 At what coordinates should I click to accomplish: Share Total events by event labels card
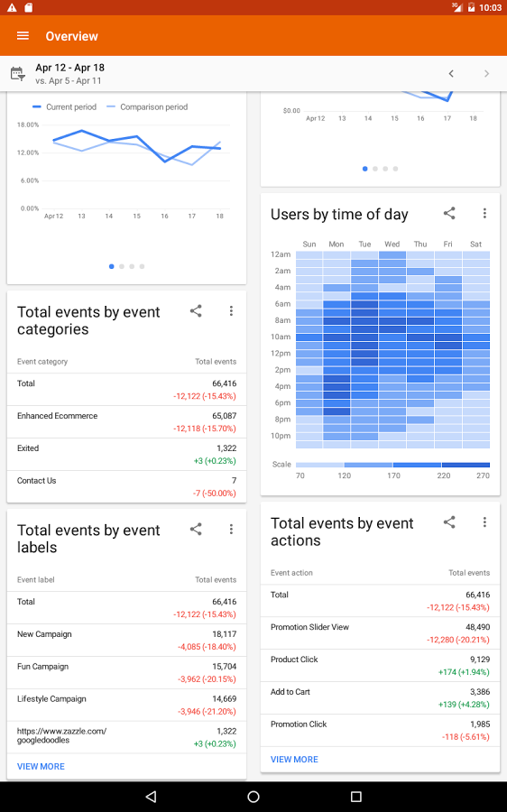[196, 530]
